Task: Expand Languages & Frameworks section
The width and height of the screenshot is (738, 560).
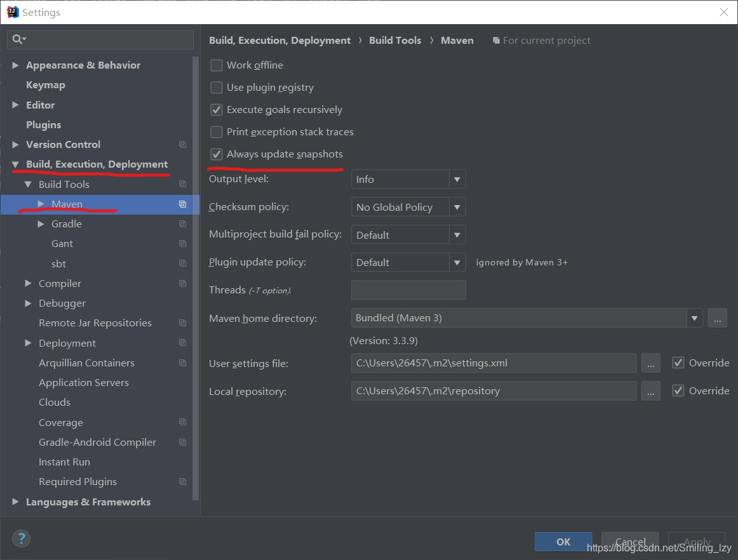Action: 15,502
